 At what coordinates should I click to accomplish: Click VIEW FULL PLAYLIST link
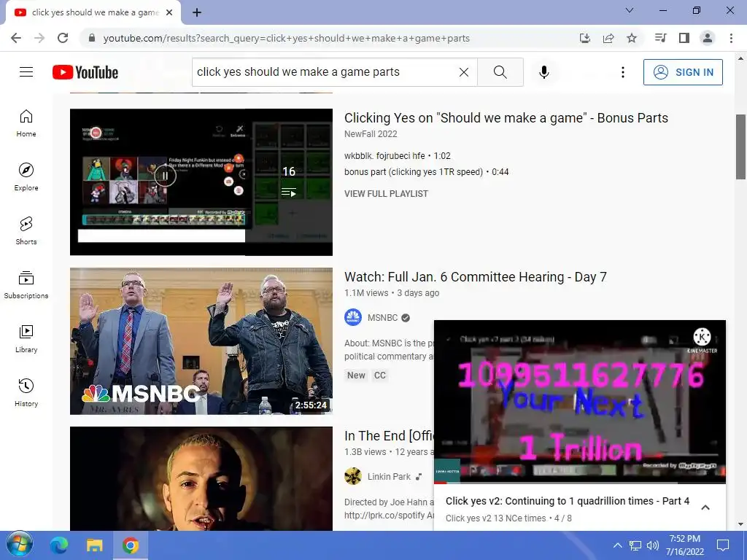[x=387, y=194]
